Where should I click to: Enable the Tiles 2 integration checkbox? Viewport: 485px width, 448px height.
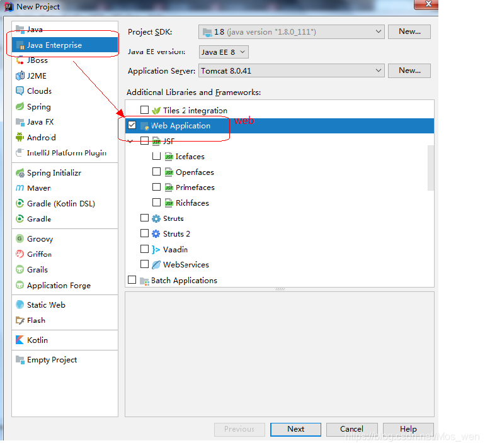144,110
